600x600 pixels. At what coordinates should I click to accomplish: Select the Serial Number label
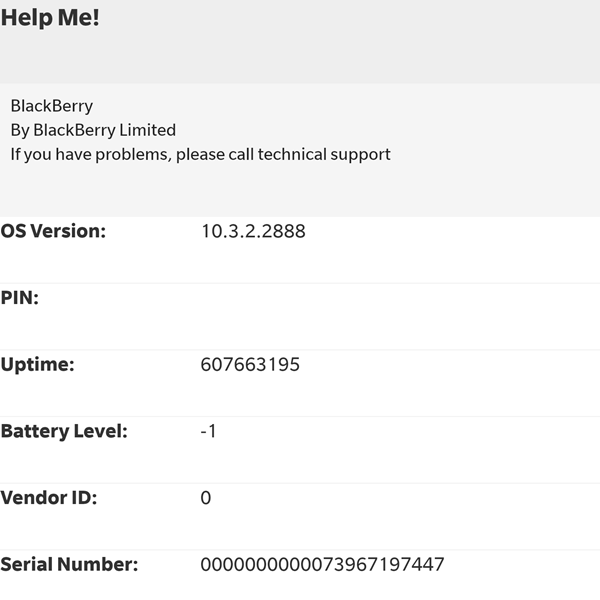click(69, 564)
